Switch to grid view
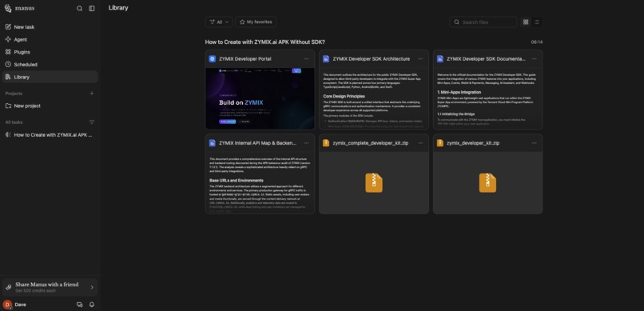Screen dimensions: 644x311 525,22
